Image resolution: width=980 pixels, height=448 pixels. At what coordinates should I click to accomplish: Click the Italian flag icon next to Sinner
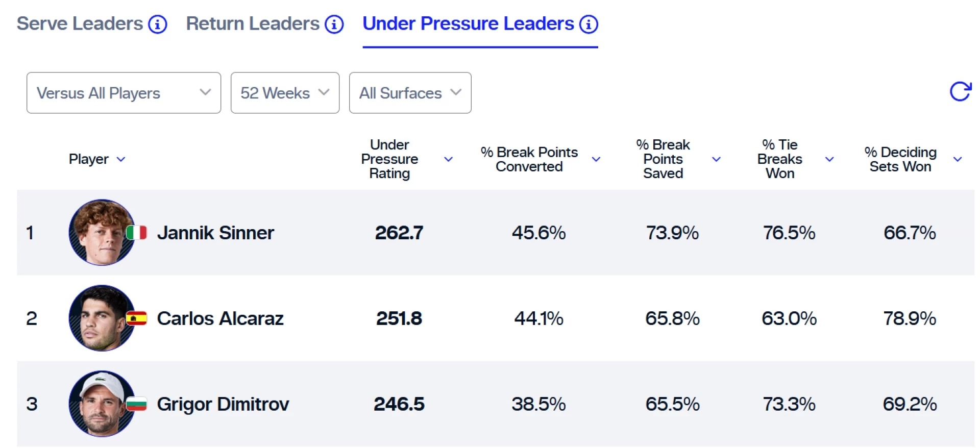[137, 233]
